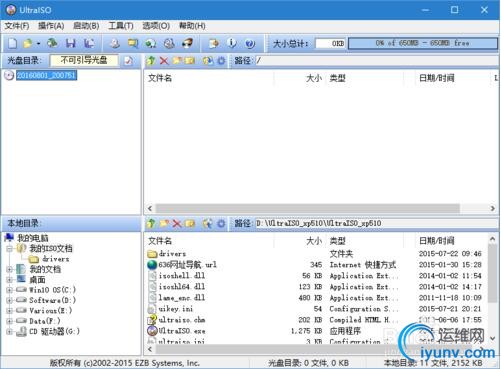Select uikey.ini in file list
This screenshot has width=501, height=369.
[x=170, y=309]
